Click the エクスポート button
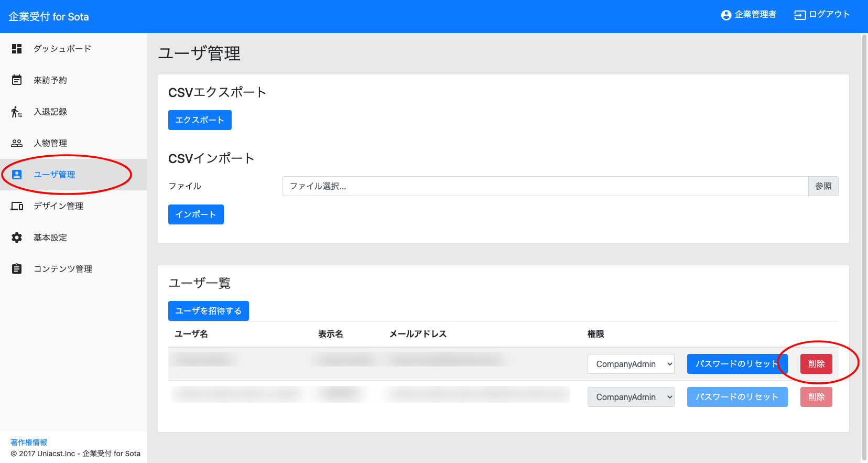868x463 pixels. coord(200,120)
